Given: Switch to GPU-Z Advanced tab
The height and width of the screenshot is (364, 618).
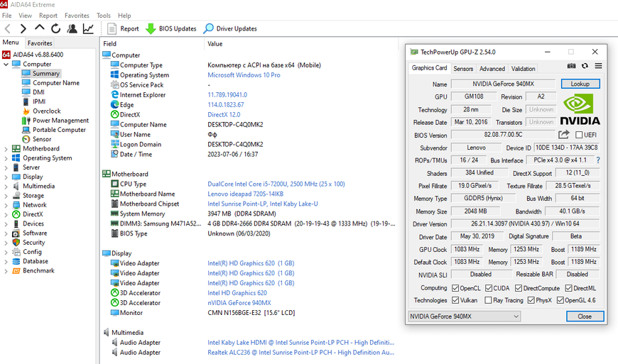Looking at the screenshot, I should pos(492,68).
